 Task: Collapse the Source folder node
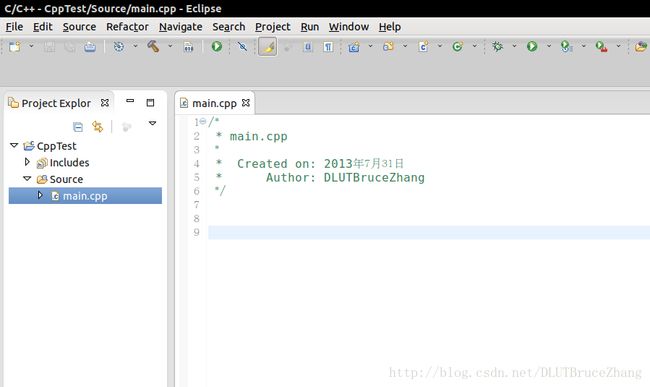coord(27,179)
